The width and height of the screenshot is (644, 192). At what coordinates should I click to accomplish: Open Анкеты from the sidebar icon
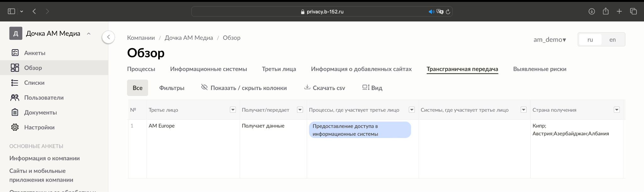pos(15,53)
